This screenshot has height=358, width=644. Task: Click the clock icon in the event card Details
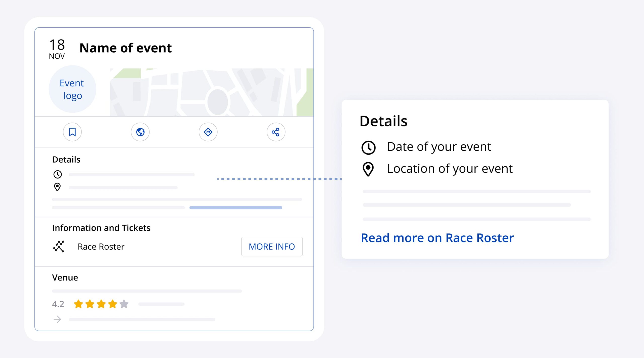pos(58,174)
